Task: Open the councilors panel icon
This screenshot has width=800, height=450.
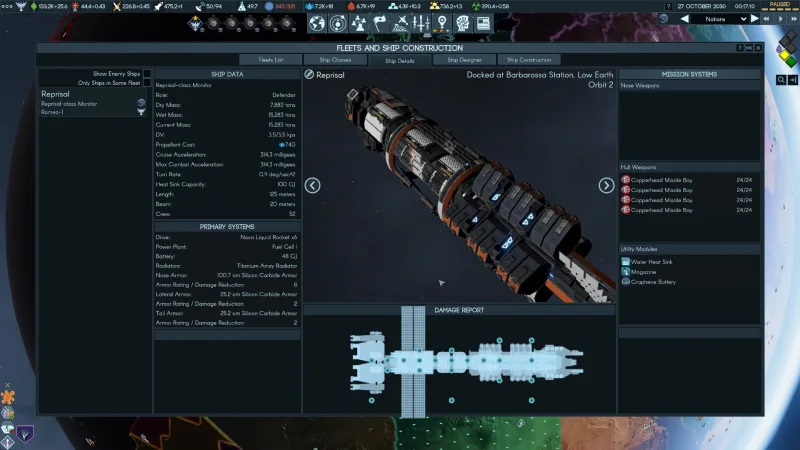Action: [x=359, y=23]
